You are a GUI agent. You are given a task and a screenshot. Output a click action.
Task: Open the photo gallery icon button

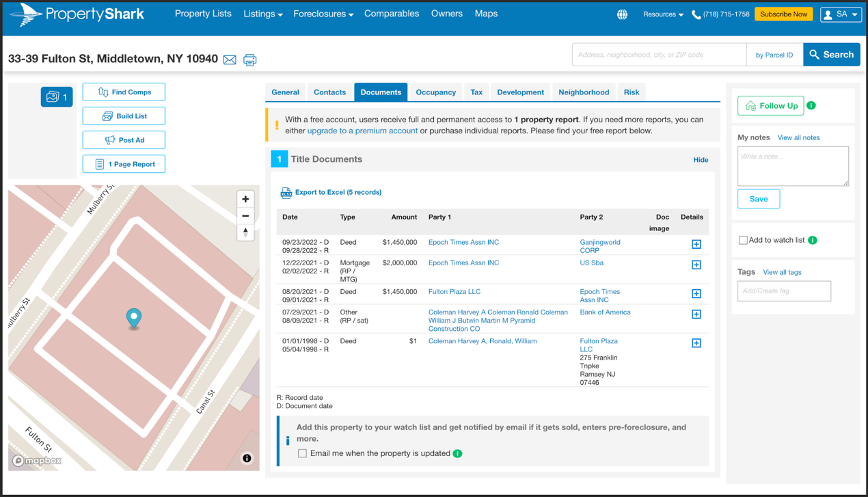(57, 97)
